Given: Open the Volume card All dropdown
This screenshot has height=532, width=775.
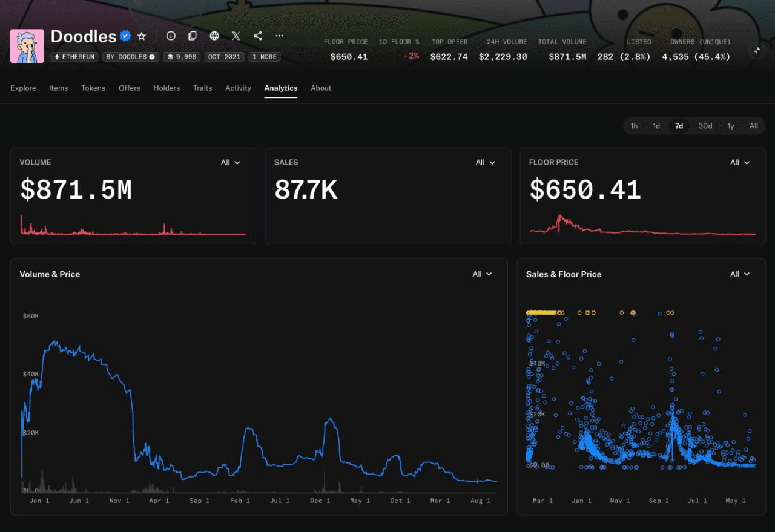Looking at the screenshot, I should pyautogui.click(x=231, y=162).
